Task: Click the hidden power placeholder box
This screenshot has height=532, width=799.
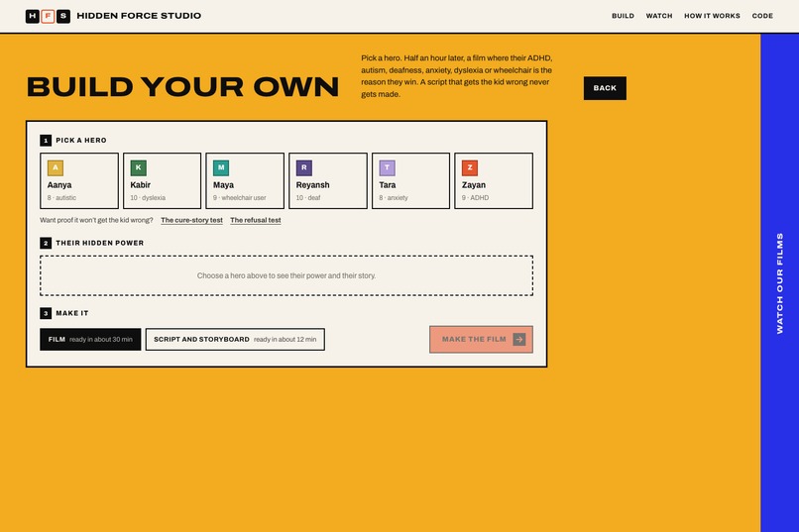Action: pos(286,275)
